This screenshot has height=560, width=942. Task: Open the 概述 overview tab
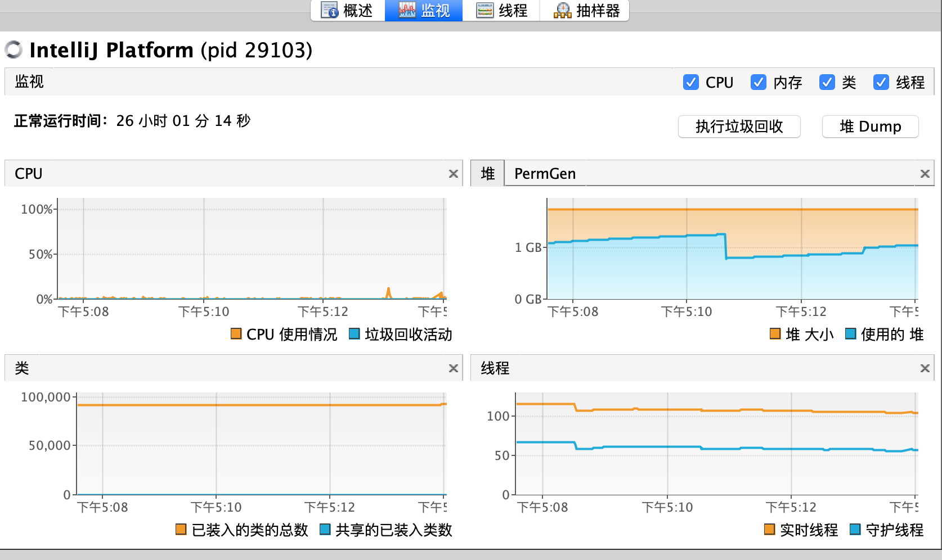[x=347, y=11]
